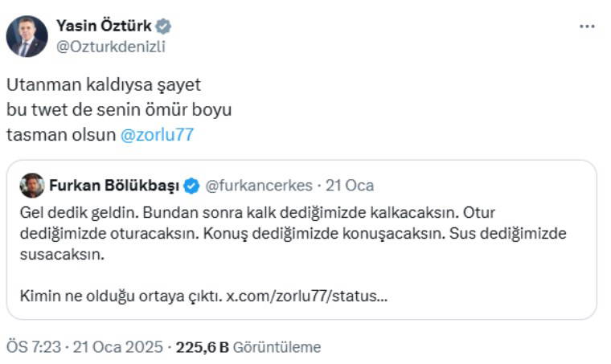
Task: Click the verified badge beside Furkan Bölükbaşı
Action: click(x=191, y=186)
